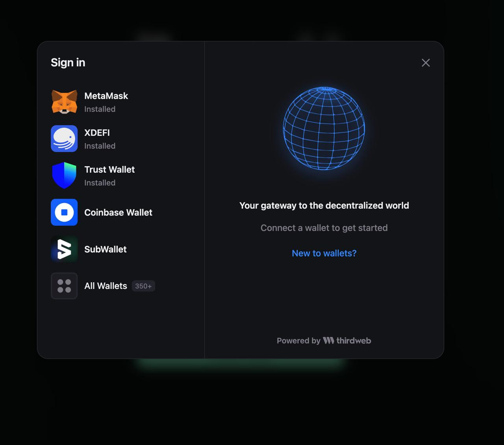Close the Sign in dialog
This screenshot has width=504, height=445.
[x=426, y=63]
